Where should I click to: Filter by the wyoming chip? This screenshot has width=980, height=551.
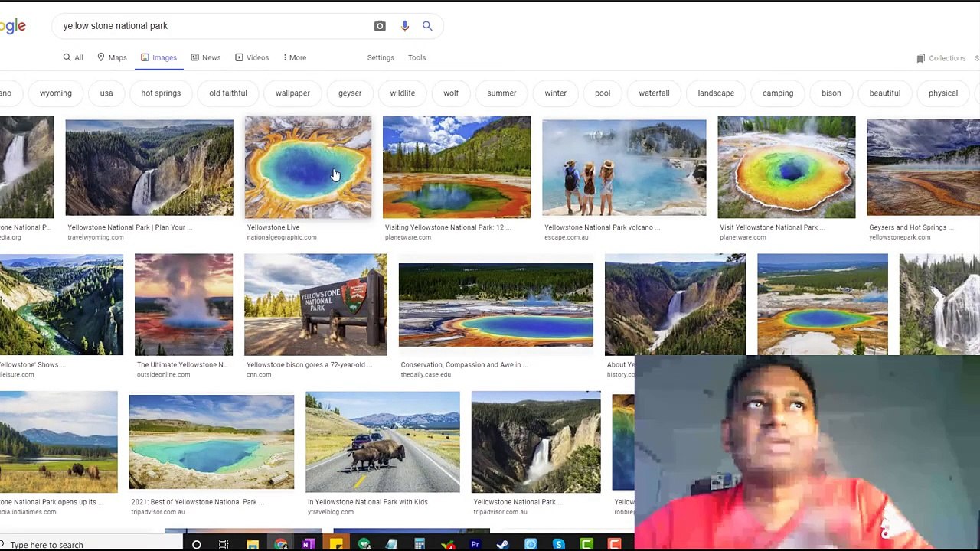pyautogui.click(x=56, y=93)
